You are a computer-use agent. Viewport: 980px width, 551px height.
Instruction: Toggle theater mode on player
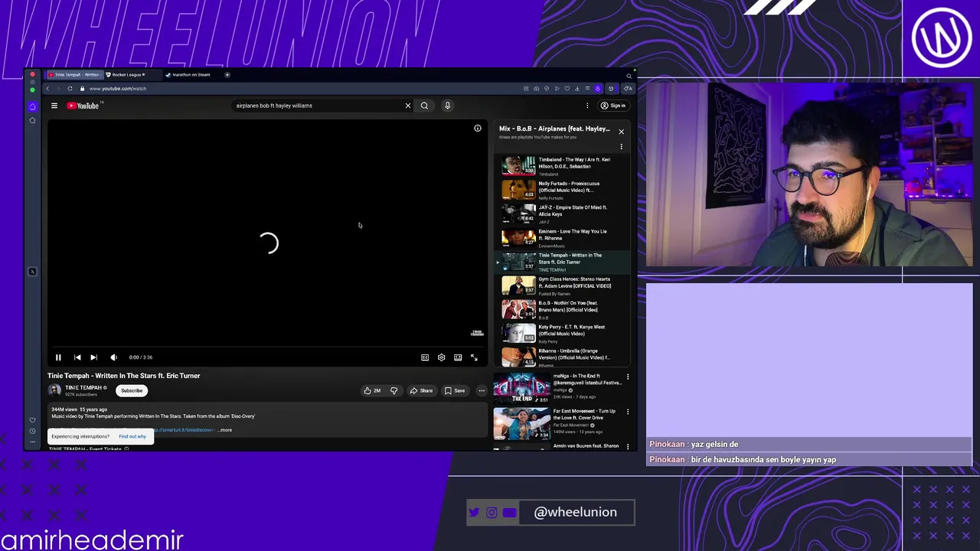(x=458, y=357)
